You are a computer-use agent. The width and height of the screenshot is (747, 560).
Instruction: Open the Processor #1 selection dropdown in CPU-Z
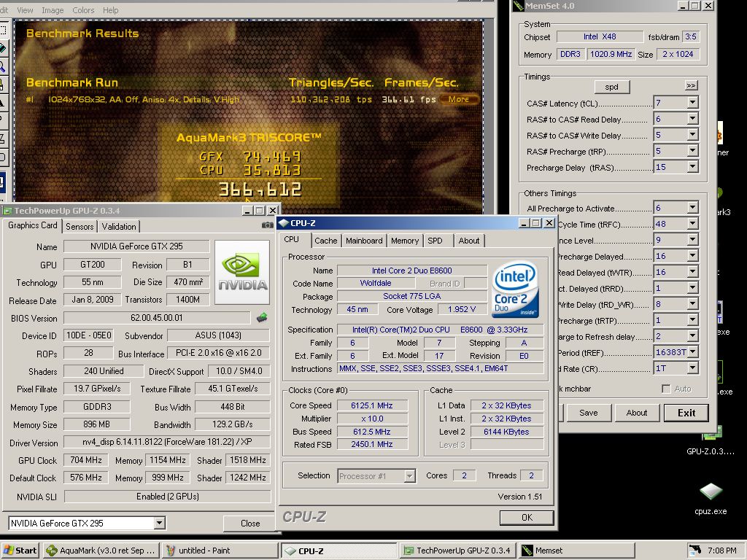point(409,475)
